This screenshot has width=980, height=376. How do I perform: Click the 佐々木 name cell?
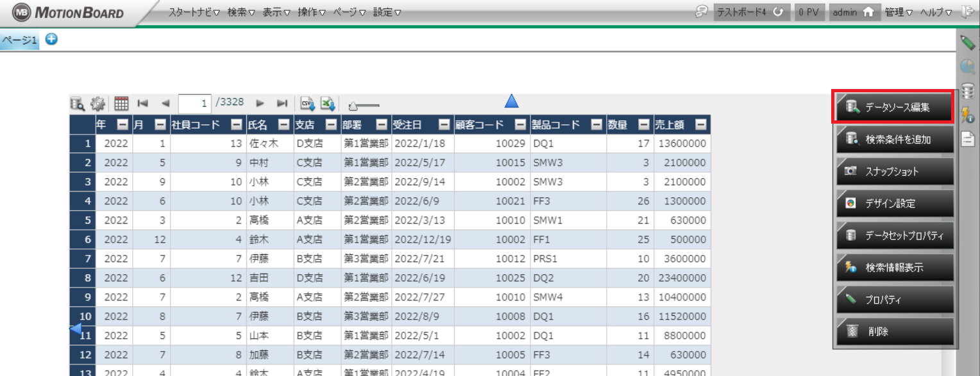pyautogui.click(x=270, y=144)
